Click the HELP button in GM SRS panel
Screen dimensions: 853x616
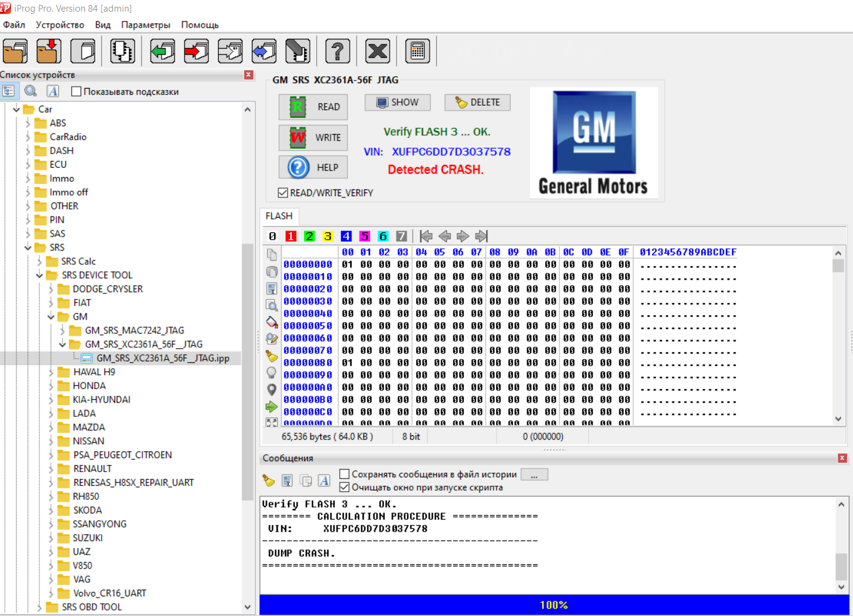313,167
